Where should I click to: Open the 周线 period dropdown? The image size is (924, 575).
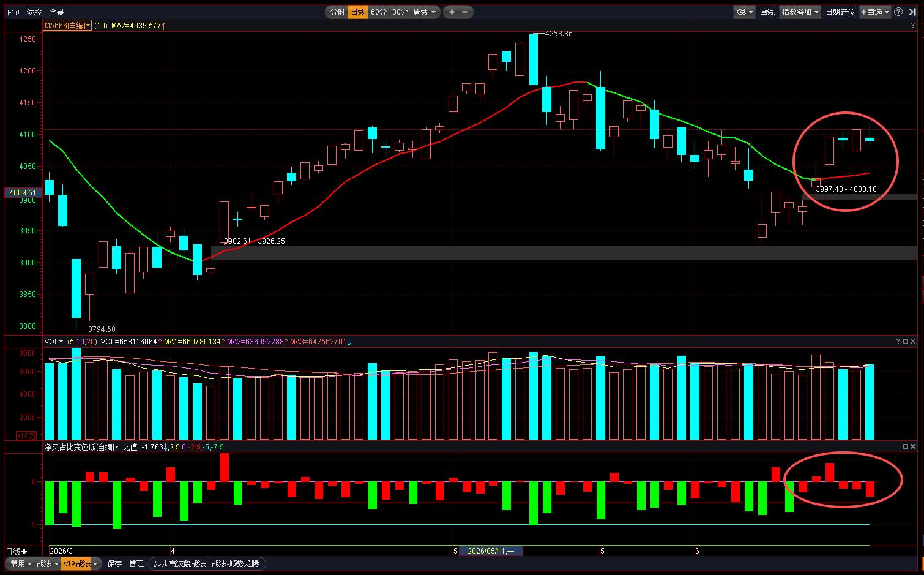(x=425, y=12)
